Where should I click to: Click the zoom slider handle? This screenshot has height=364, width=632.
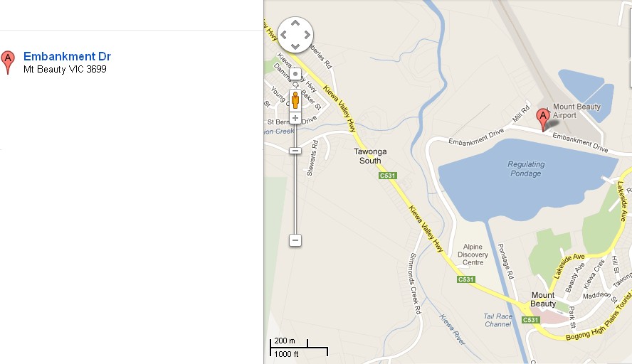[x=295, y=151]
